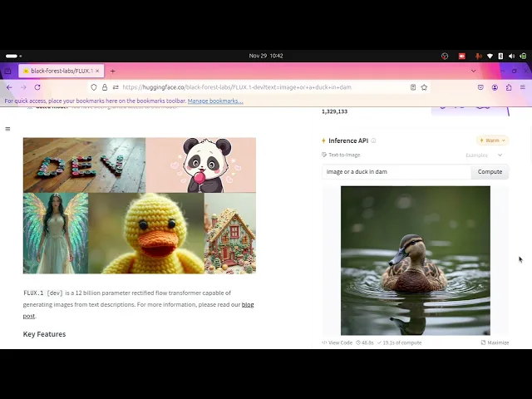Expand the list all tabs chevron
This screenshot has height=399, width=532.
473,71
